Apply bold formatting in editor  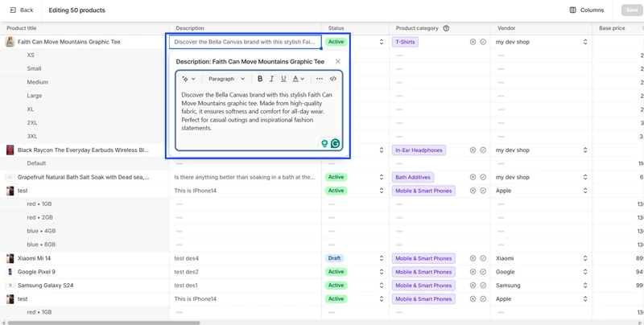[259, 79]
